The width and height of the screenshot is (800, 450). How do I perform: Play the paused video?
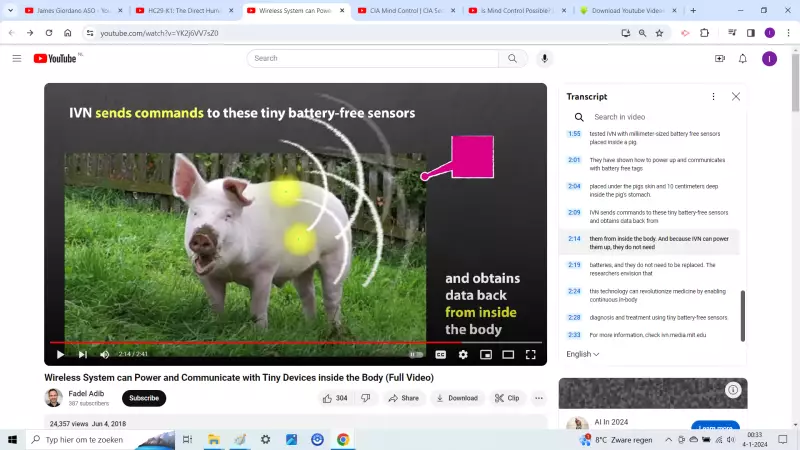click(x=60, y=354)
